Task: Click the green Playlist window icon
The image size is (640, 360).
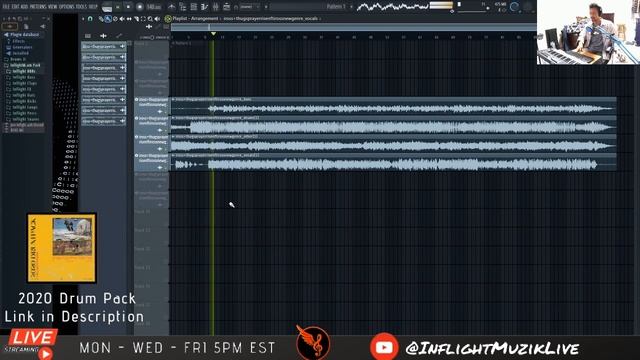Action: point(168,19)
